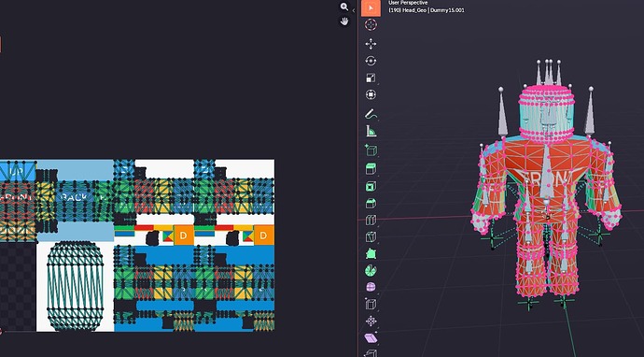Click the rightmost orange 'D' square in UV map
644x357 pixels.
(x=264, y=236)
